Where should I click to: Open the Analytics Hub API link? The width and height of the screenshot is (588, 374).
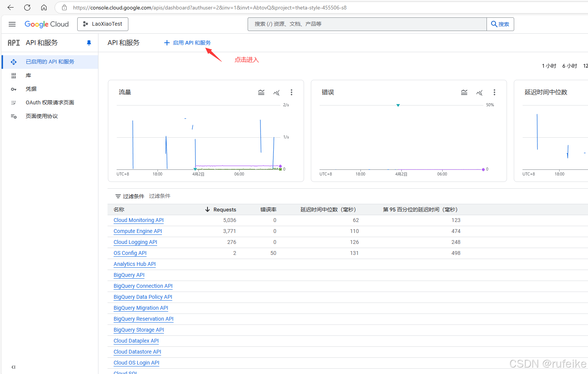pyautogui.click(x=134, y=264)
